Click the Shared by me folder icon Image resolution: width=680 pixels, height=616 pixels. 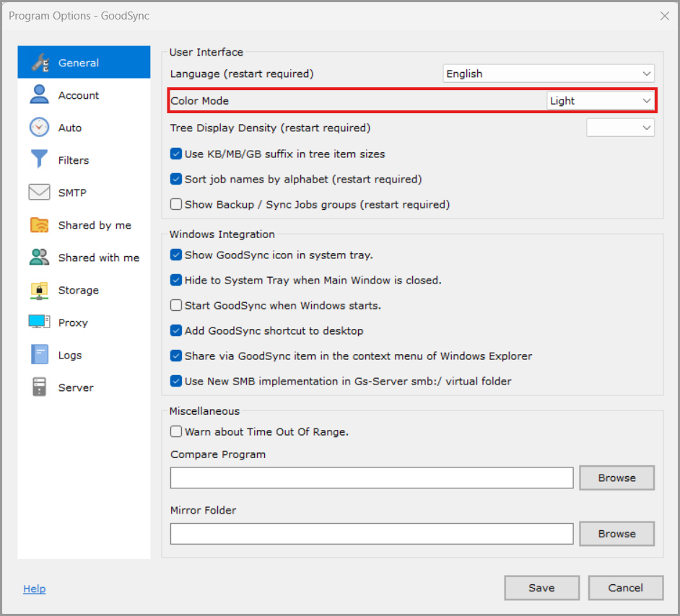(39, 225)
